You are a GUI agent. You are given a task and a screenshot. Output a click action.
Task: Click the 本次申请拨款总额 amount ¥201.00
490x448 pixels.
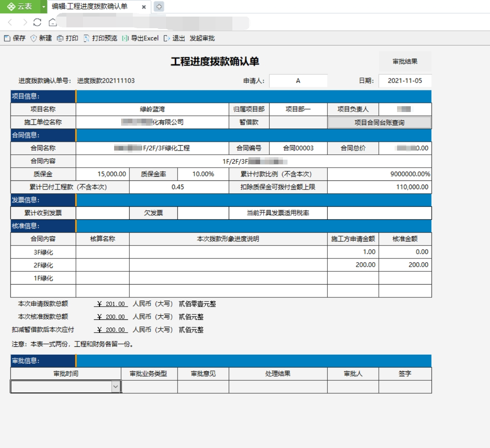(111, 304)
